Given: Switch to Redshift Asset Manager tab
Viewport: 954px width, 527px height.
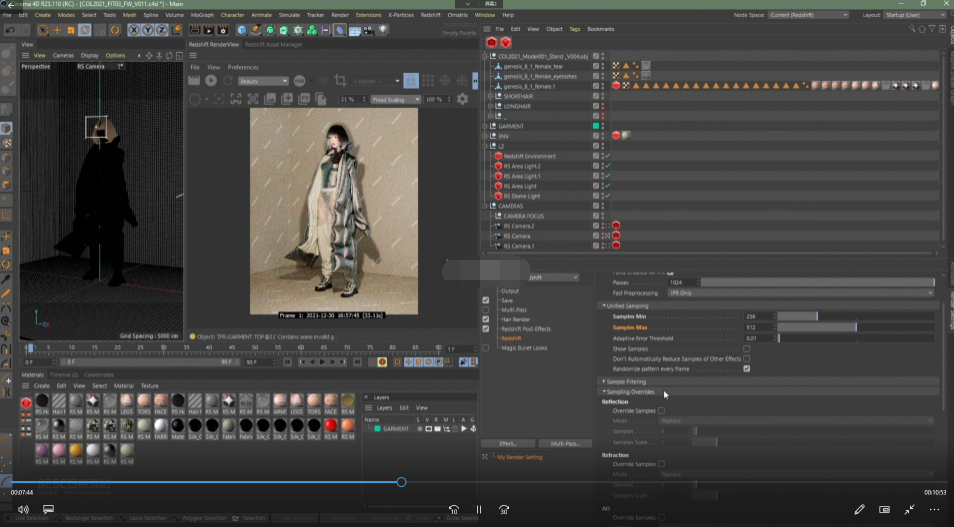Looking at the screenshot, I should tap(273, 44).
